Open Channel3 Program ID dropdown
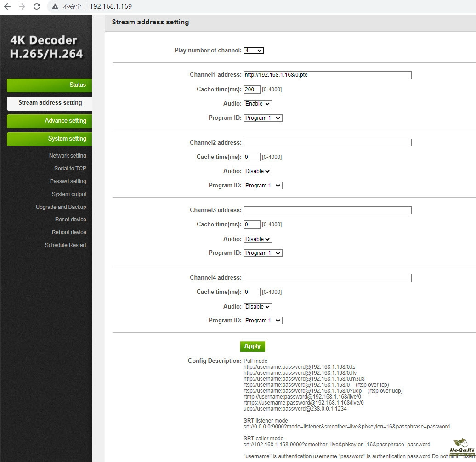 pyautogui.click(x=263, y=253)
